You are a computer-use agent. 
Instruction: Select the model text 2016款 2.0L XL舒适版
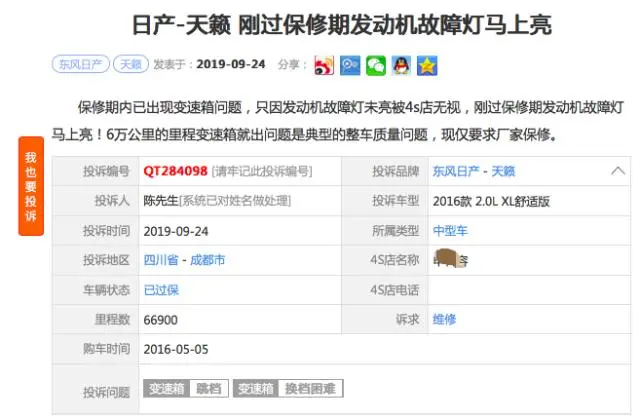tap(491, 201)
